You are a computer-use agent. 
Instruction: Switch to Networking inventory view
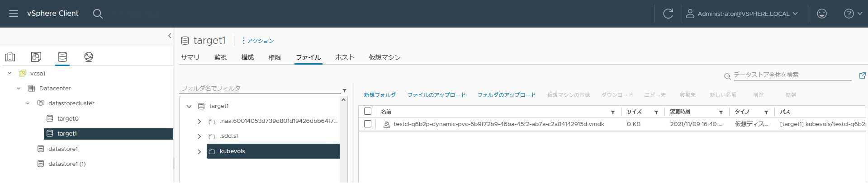tap(89, 57)
